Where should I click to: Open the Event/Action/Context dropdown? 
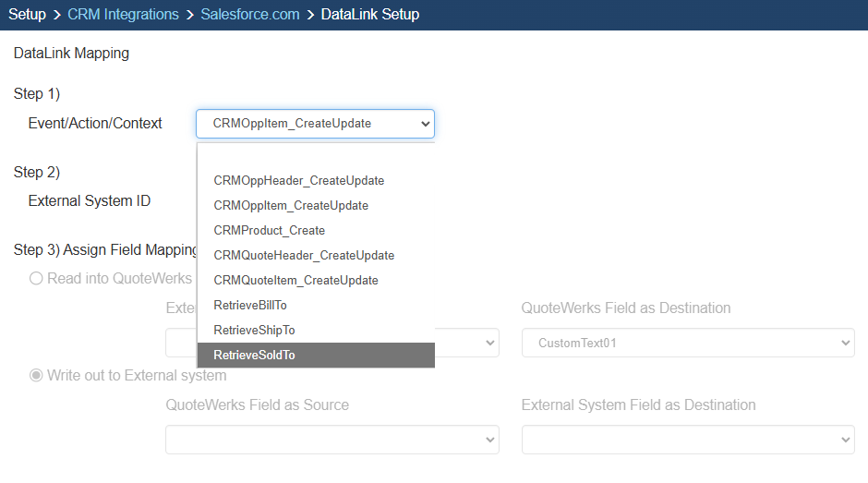tap(314, 123)
